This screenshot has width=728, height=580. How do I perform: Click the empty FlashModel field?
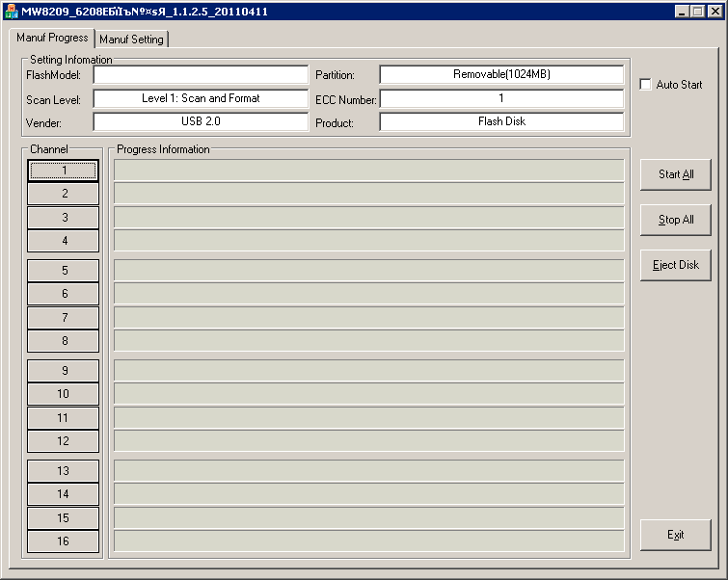201,75
